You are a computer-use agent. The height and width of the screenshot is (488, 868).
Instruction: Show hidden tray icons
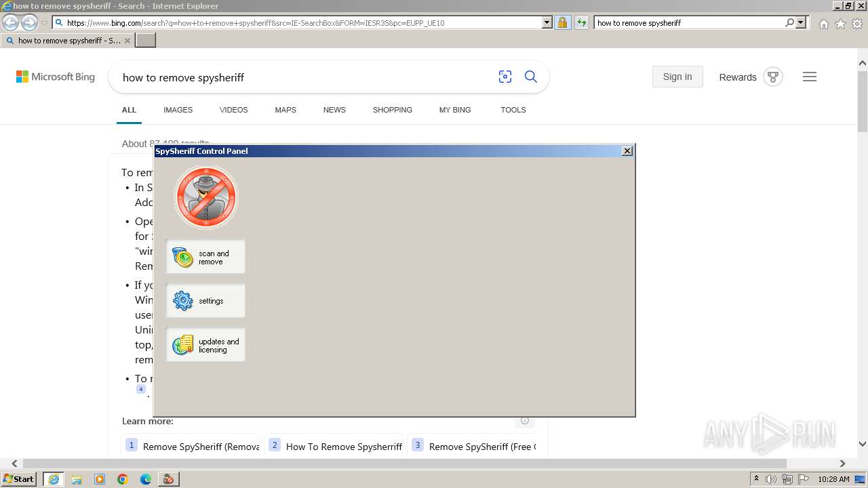(757, 479)
